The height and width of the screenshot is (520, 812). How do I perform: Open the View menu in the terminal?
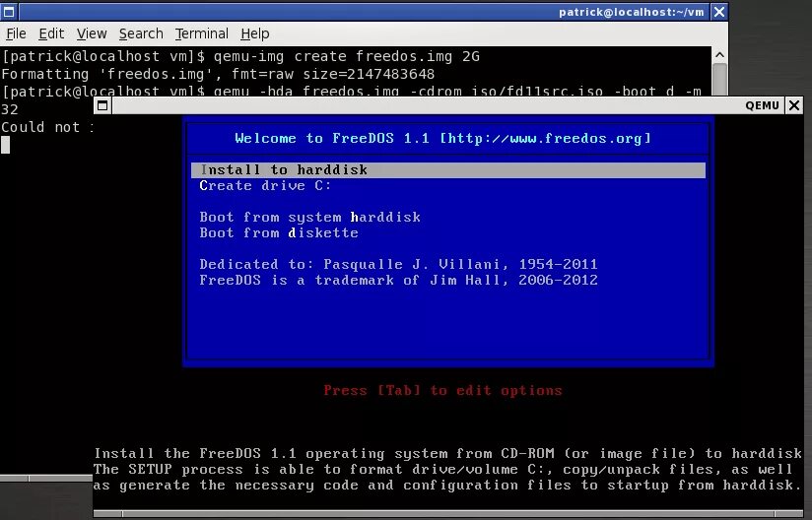92,33
